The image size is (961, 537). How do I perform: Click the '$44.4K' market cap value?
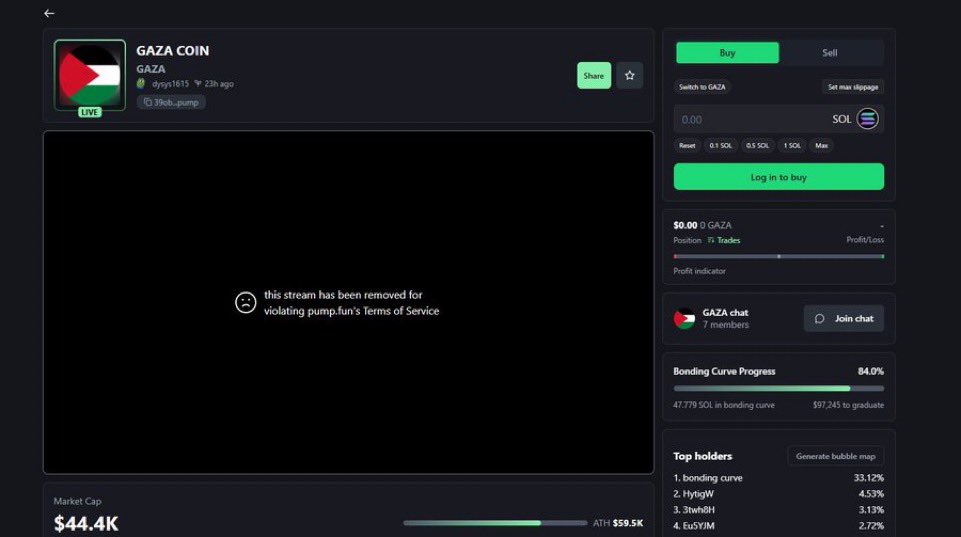(86, 524)
